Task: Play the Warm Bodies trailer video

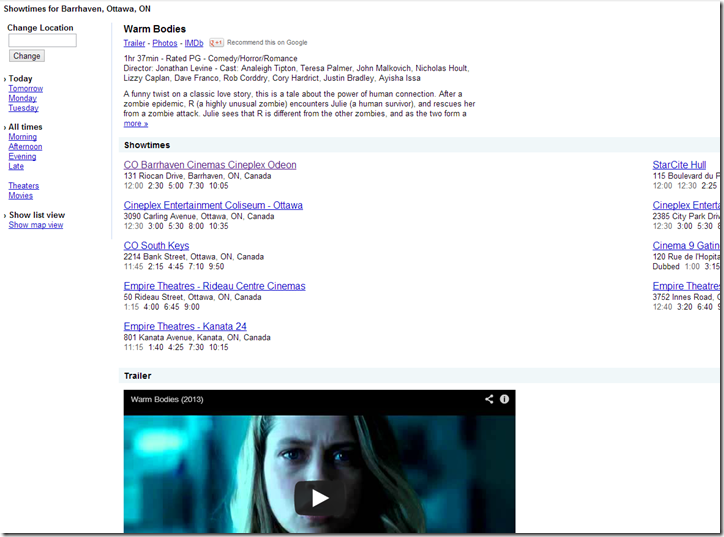Action: coord(320,498)
